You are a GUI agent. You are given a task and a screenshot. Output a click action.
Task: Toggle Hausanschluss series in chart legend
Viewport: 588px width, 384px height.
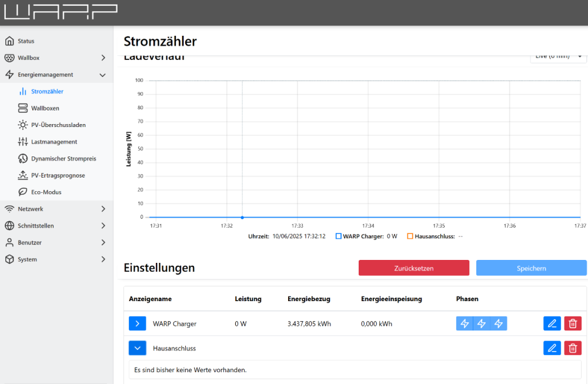click(410, 236)
